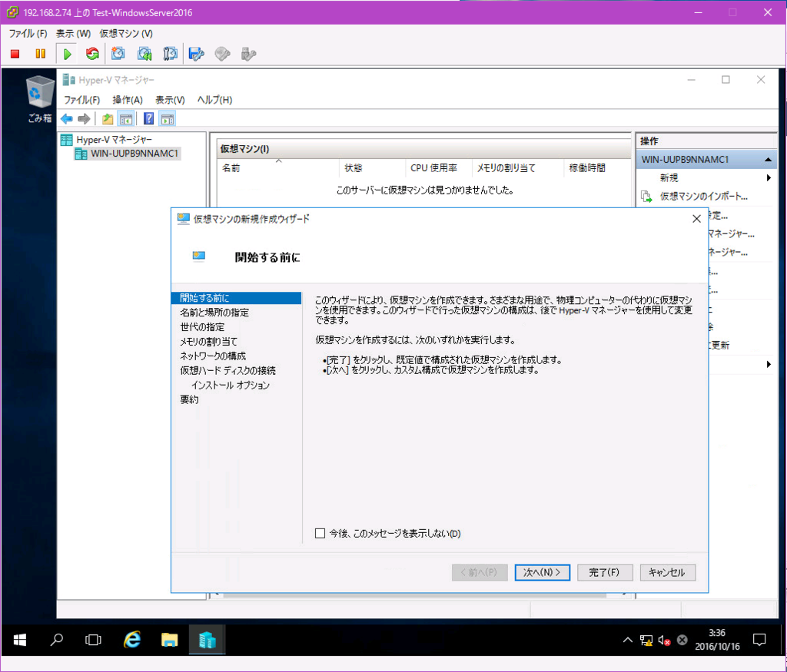Click the 次へ(N) button in the wizard
The height and width of the screenshot is (672, 787).
click(542, 572)
